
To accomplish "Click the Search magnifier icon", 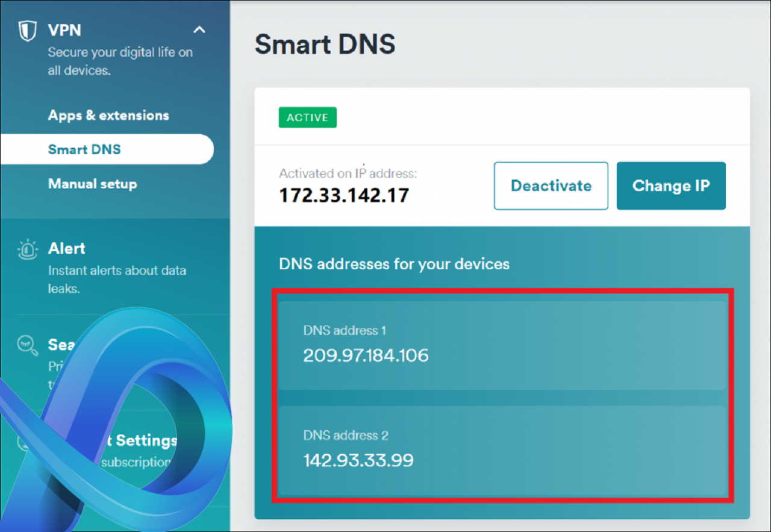I will pyautogui.click(x=28, y=345).
